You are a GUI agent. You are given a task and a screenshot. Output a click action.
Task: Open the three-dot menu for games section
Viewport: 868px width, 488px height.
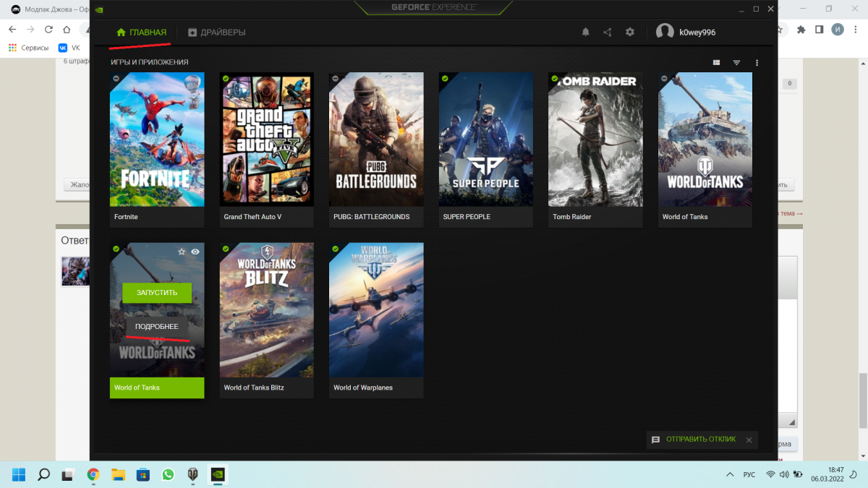point(757,63)
